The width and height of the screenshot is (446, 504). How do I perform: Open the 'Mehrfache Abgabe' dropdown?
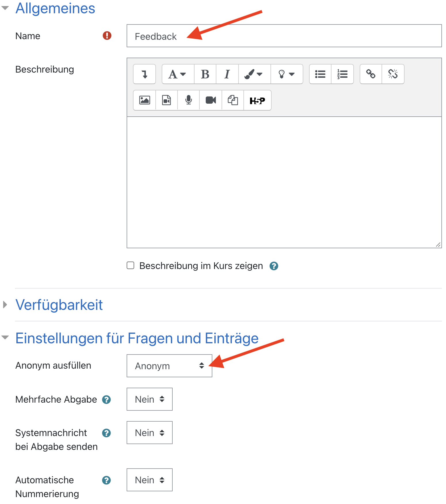click(x=149, y=399)
